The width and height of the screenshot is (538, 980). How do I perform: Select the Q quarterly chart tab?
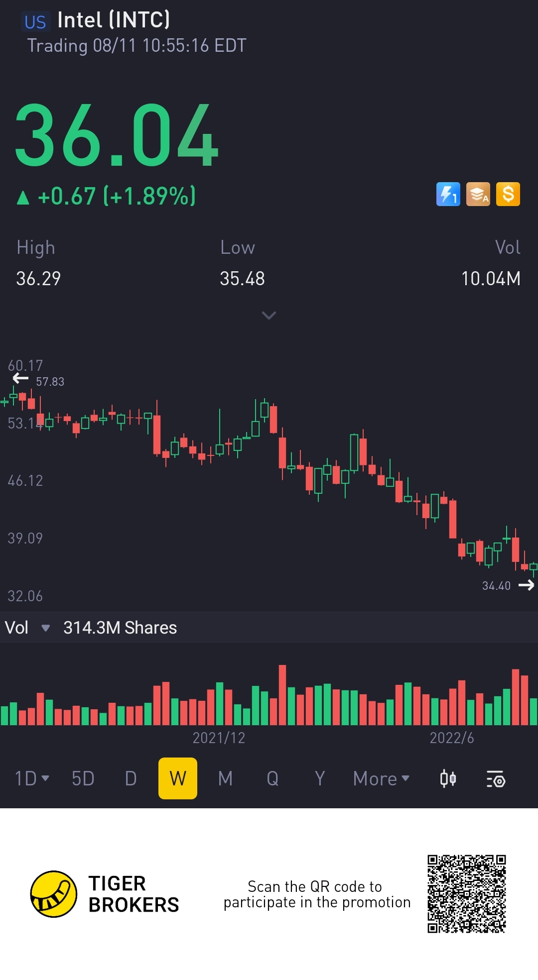click(272, 779)
